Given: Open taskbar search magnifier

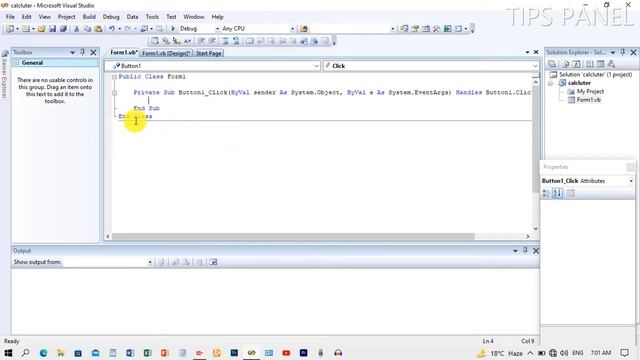Looking at the screenshot, I should click(25, 353).
